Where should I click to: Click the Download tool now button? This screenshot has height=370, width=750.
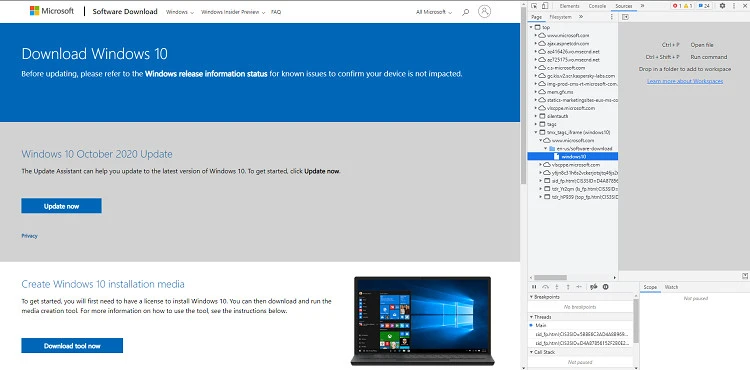[72, 346]
